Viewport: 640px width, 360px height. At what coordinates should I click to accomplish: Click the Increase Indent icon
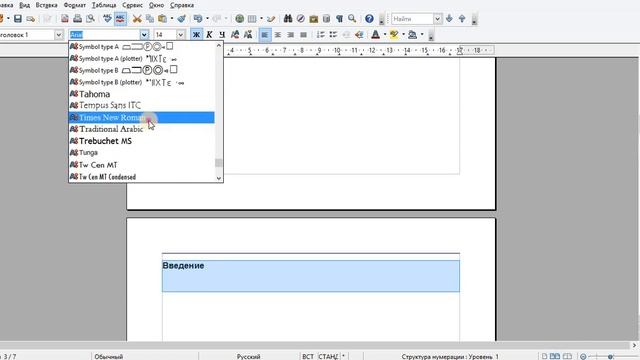click(359, 35)
